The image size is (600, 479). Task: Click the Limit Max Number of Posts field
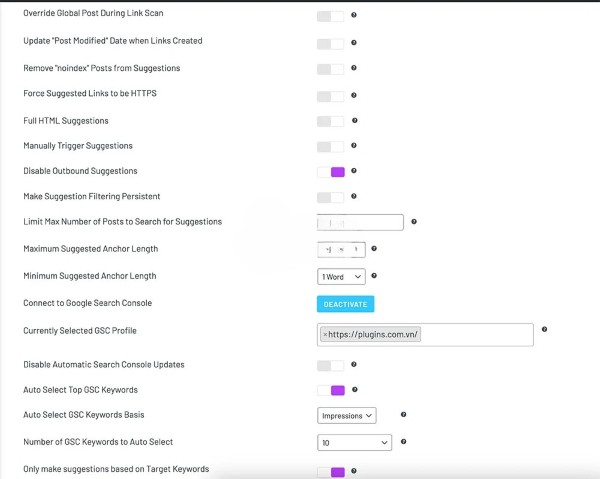[360, 223]
